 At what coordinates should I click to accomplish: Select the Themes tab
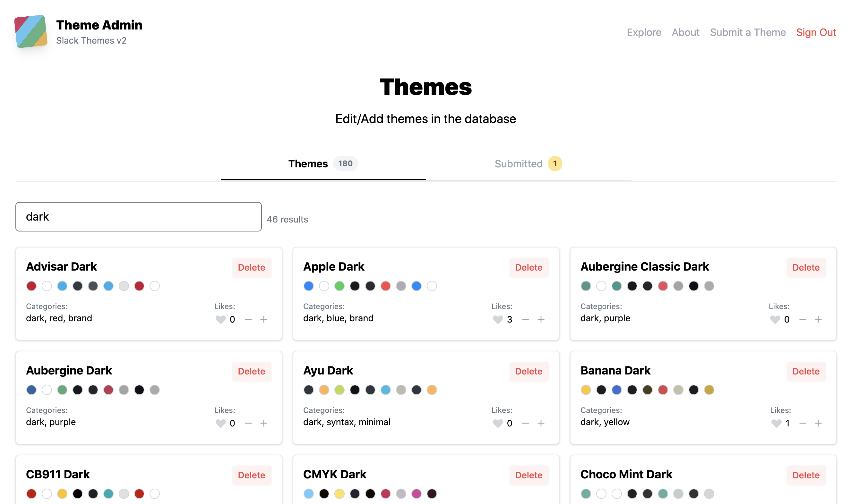[x=308, y=163]
